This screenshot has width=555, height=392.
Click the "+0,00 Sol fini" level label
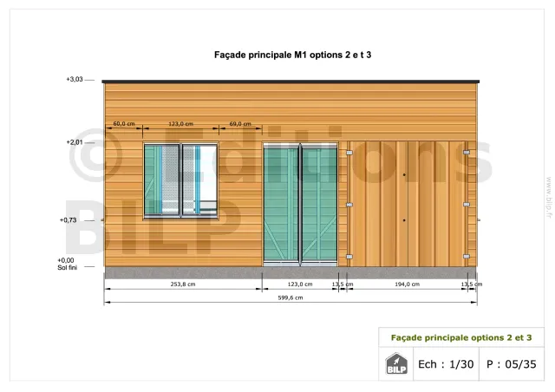click(66, 264)
